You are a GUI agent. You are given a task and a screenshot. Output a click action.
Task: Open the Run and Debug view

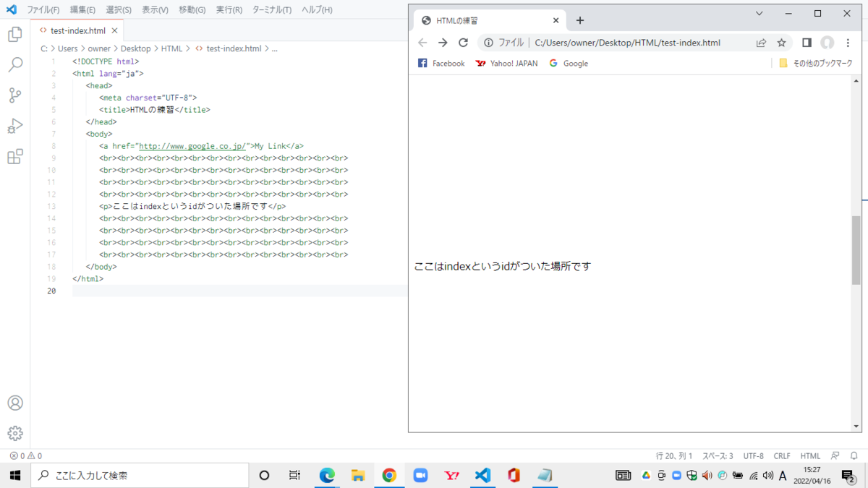[x=14, y=126]
